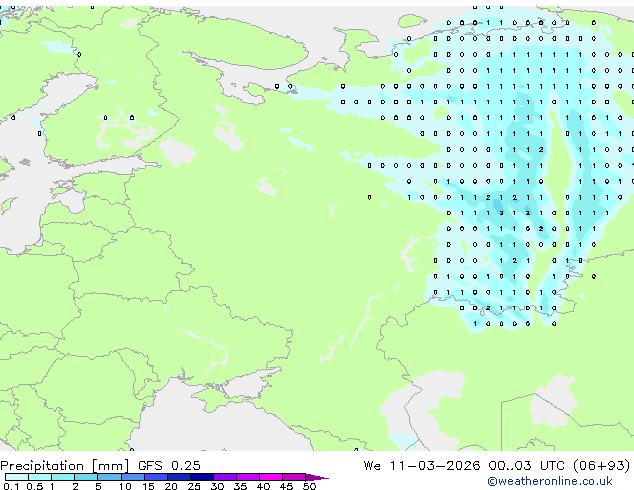This screenshot has height=490, width=634.
Task: Click the "30" legend scale label
Action: pyautogui.click(x=217, y=486)
